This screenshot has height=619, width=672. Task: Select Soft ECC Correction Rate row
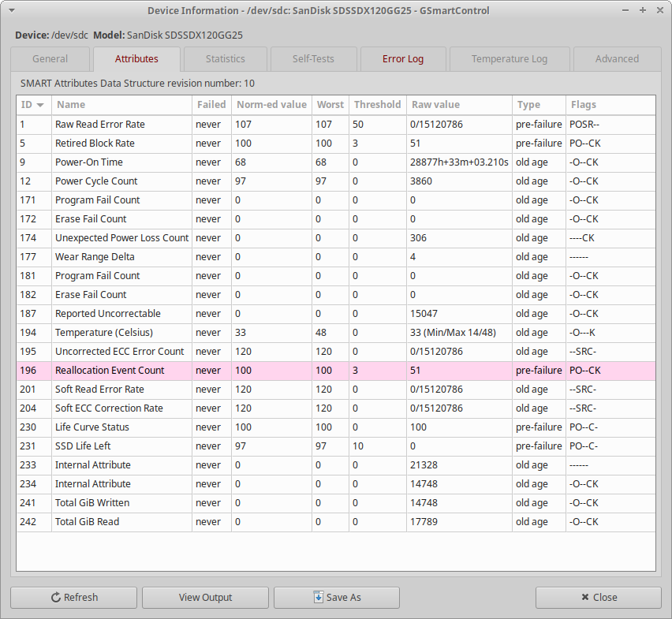point(336,408)
